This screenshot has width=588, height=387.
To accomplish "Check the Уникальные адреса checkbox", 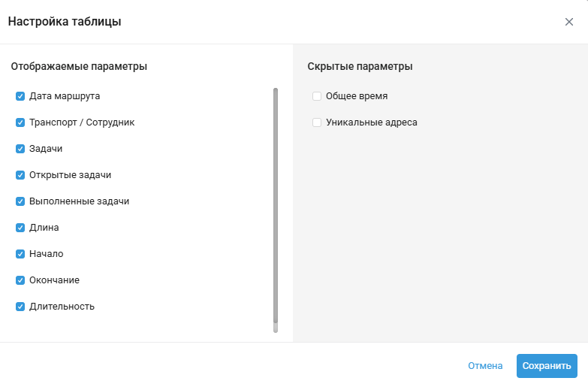I will [x=317, y=122].
